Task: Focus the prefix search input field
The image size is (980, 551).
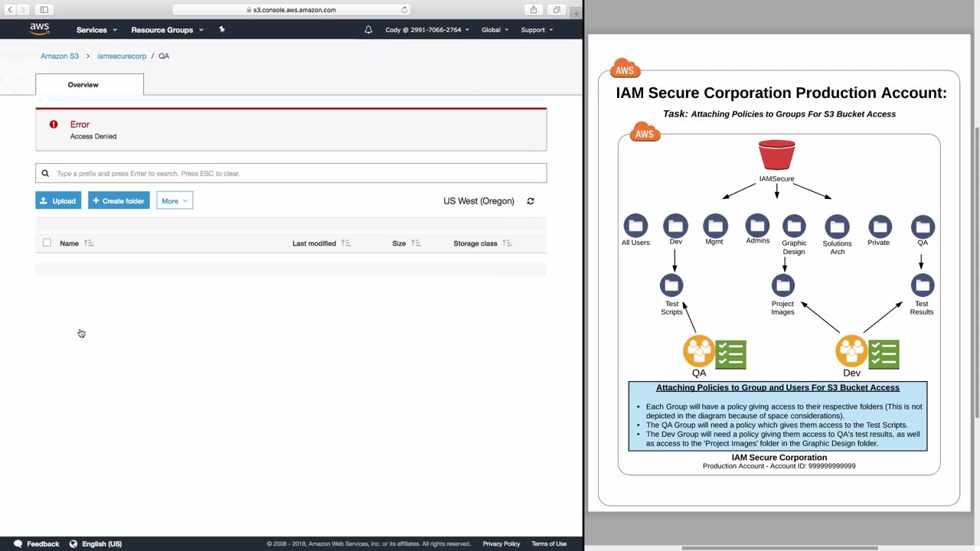Action: click(x=291, y=173)
